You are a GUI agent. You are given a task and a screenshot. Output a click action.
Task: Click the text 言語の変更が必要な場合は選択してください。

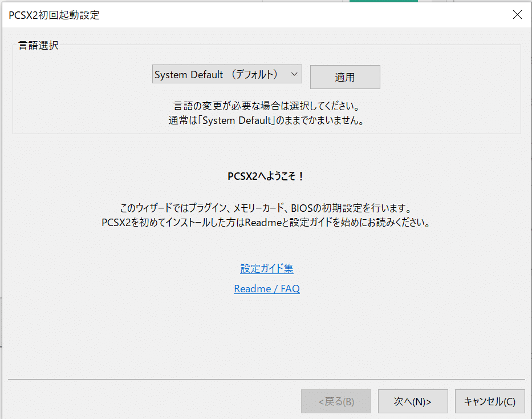tap(267, 106)
